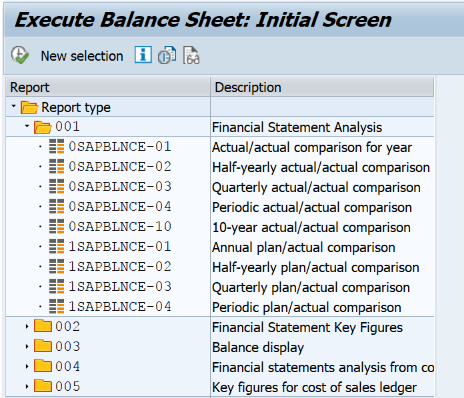Collapse the Report type tree node

point(14,106)
